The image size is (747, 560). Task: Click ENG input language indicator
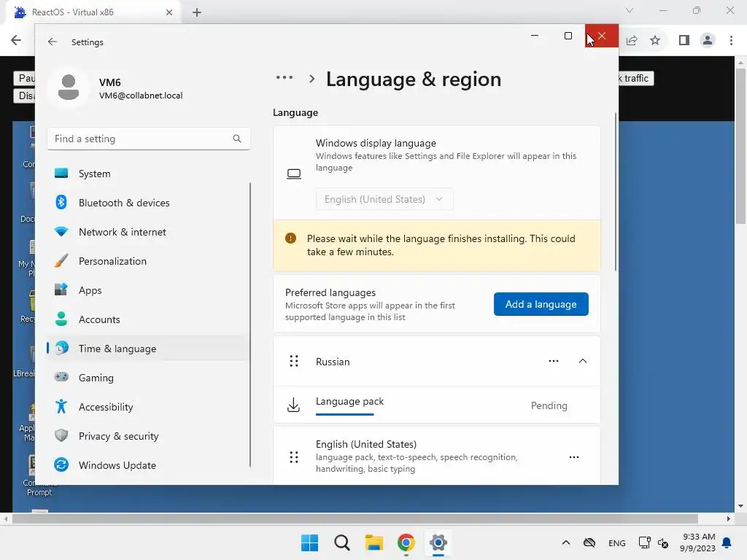(617, 542)
